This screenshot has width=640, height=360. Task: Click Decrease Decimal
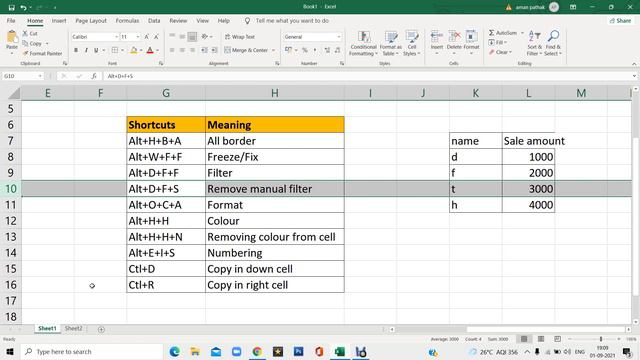tap(338, 50)
